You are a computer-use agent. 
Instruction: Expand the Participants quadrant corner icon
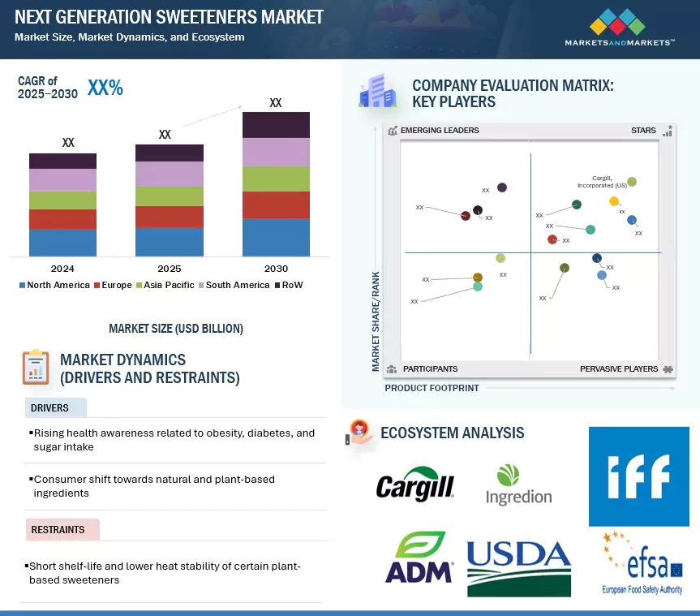pyautogui.click(x=393, y=368)
